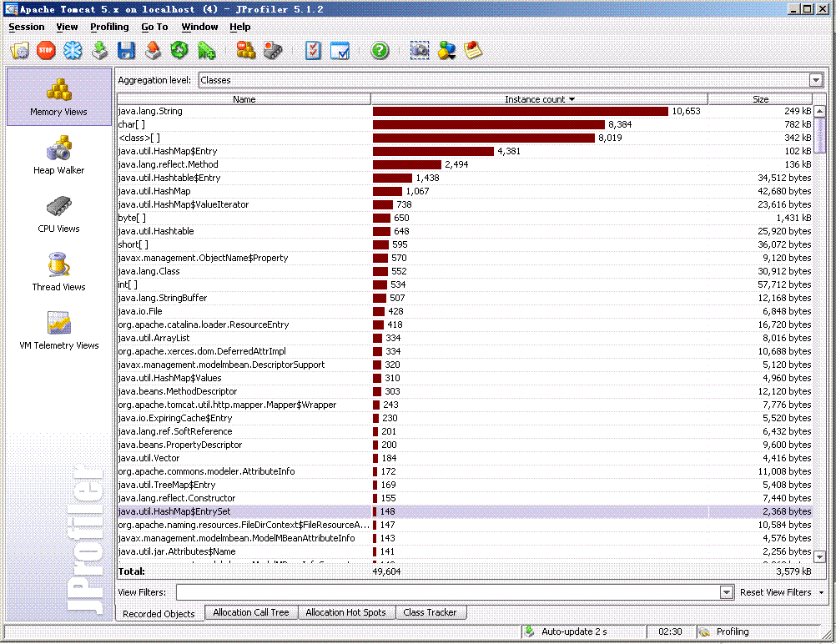Open JProfiler help with the question mark icon
The image size is (836, 644).
(380, 50)
